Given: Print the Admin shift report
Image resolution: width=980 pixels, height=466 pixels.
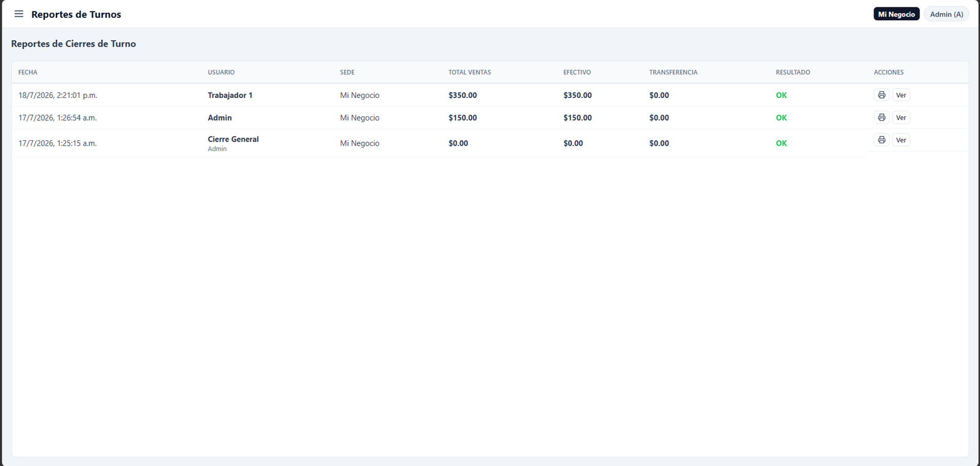Looking at the screenshot, I should pos(881,118).
